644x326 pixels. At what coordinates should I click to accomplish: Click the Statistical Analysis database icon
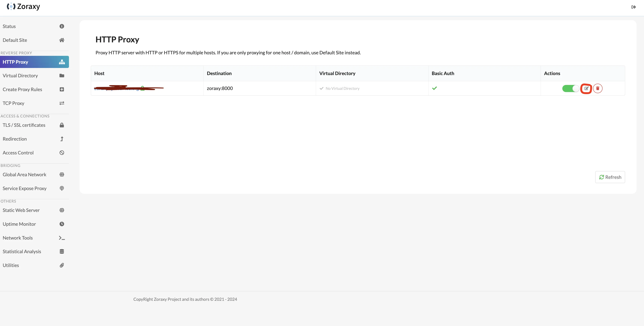point(62,252)
